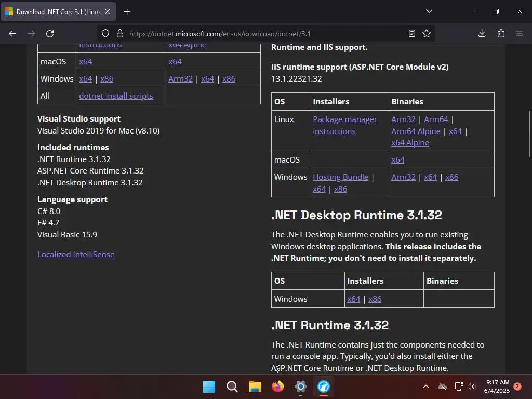Open the extensions menu
Viewport: 532px width, 399px height.
(x=501, y=33)
